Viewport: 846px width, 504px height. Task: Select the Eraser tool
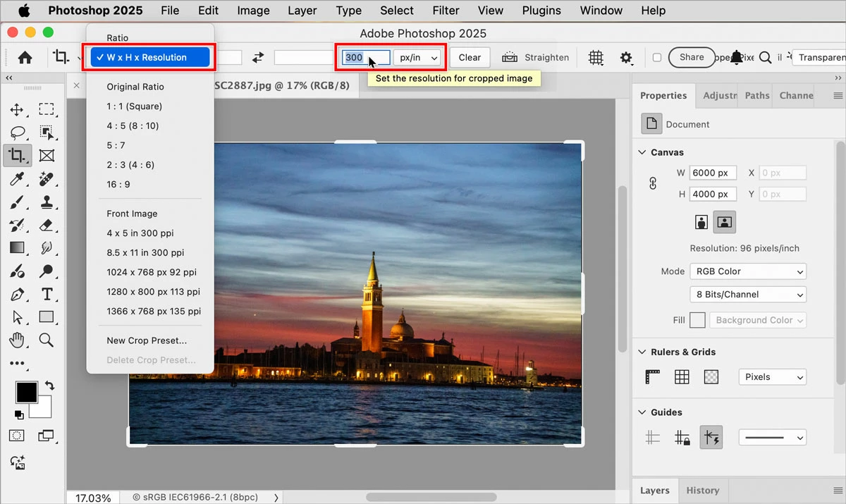coord(47,226)
